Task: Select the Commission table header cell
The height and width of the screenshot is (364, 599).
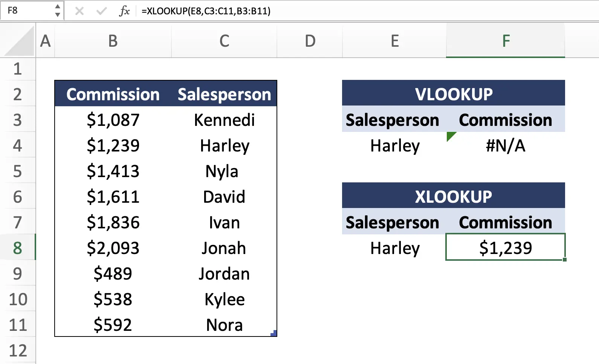Action: click(x=113, y=94)
